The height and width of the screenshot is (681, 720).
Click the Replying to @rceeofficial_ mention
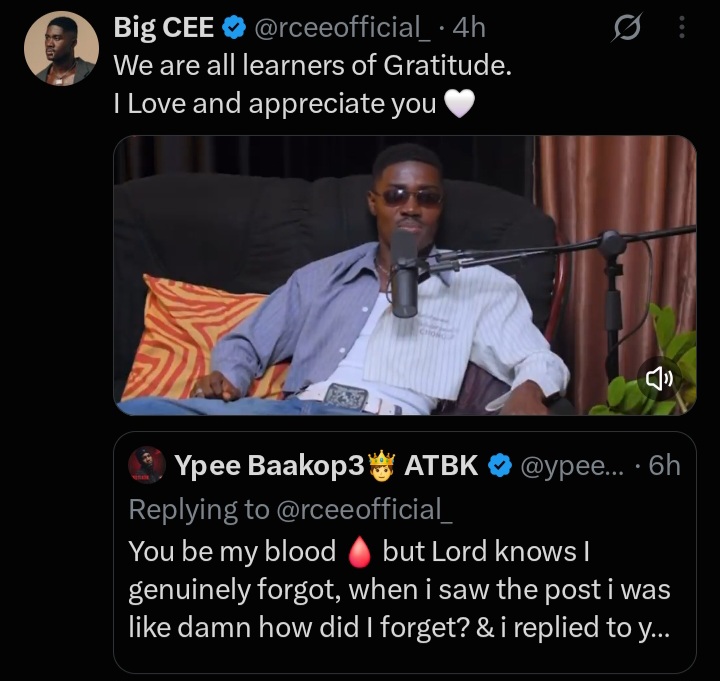[x=366, y=509]
